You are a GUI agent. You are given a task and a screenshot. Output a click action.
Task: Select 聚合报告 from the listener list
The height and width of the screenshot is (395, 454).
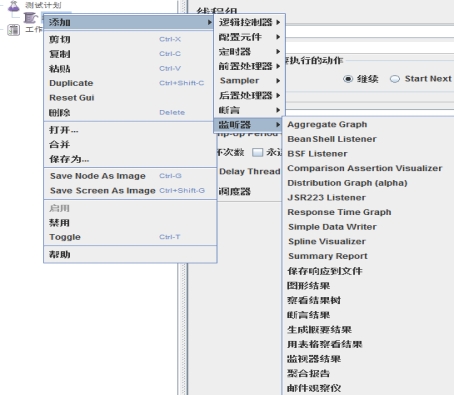[x=308, y=373]
